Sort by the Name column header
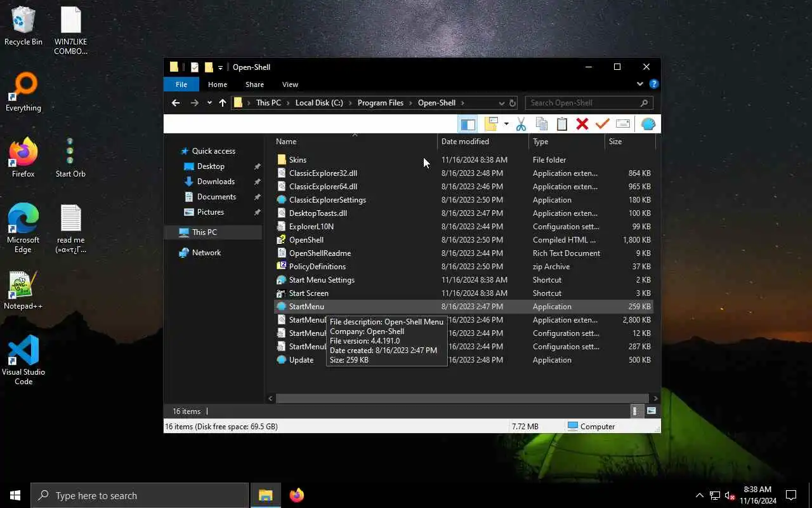This screenshot has width=812, height=508. pyautogui.click(x=355, y=142)
